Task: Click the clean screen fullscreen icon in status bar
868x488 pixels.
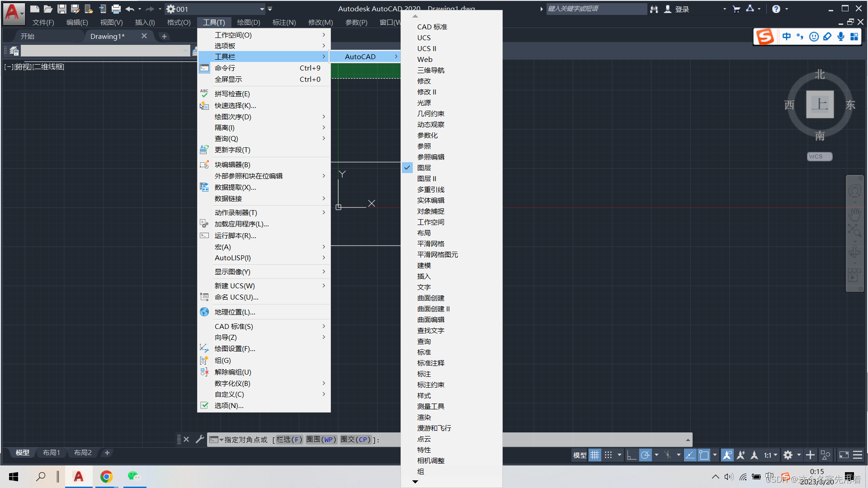Action: [844, 455]
